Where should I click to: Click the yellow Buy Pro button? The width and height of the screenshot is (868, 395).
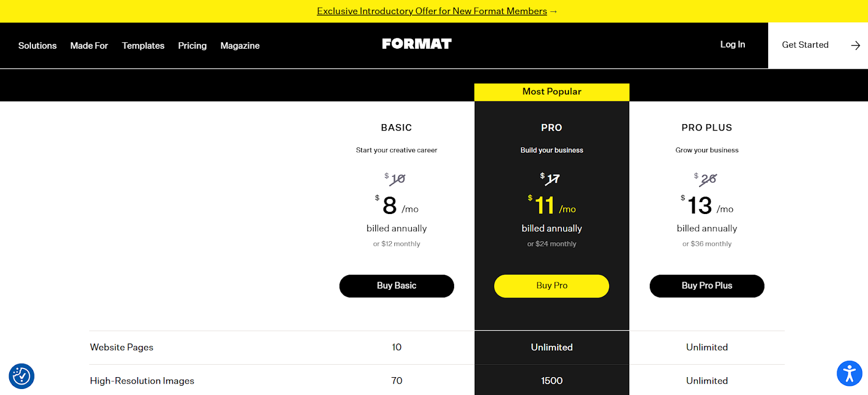(x=552, y=286)
